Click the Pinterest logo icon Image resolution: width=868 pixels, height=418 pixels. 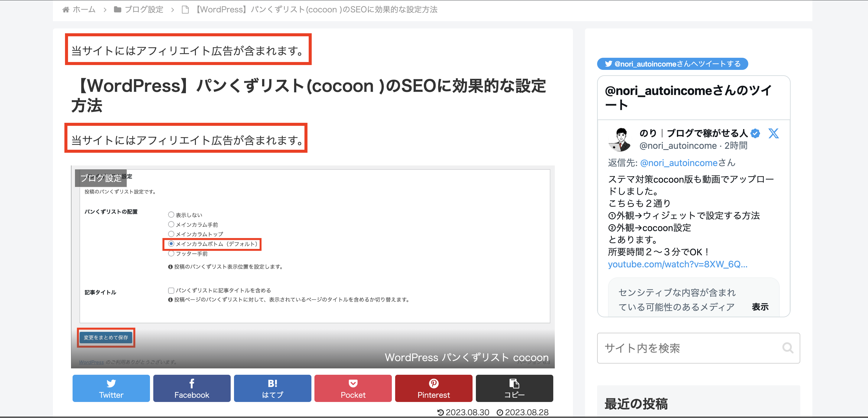(434, 383)
